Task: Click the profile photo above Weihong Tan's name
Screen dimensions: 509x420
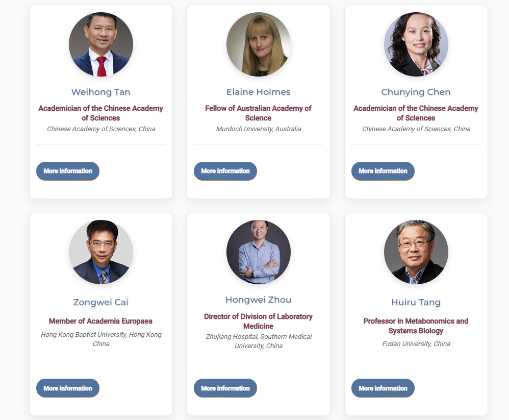Action: [x=101, y=44]
